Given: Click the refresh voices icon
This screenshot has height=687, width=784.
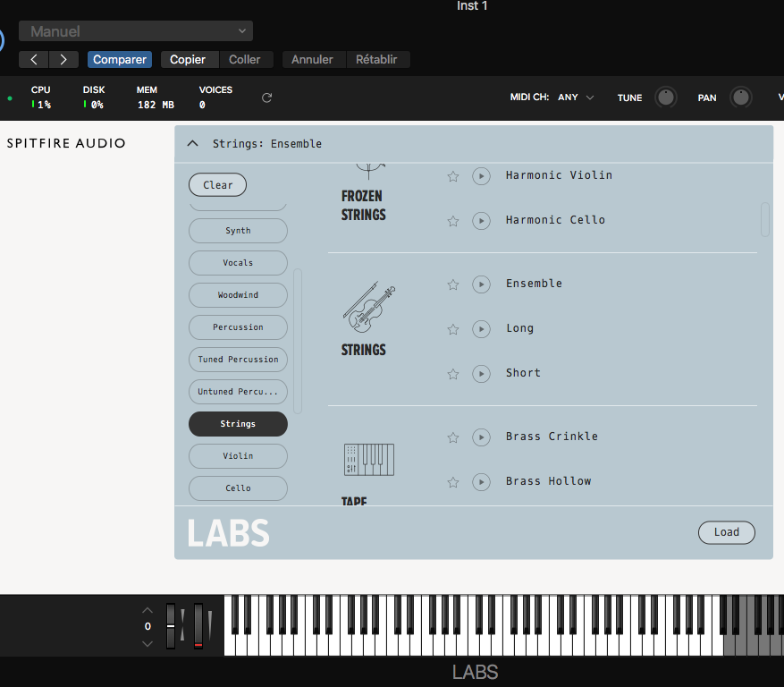Looking at the screenshot, I should [x=266, y=98].
